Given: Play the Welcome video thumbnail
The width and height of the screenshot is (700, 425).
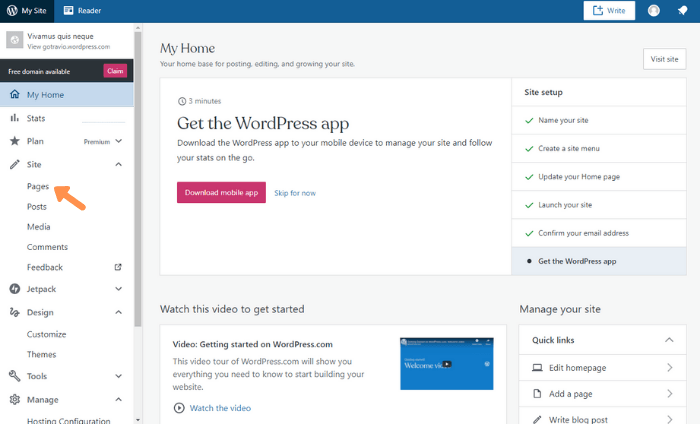Looking at the screenshot, I should [447, 364].
